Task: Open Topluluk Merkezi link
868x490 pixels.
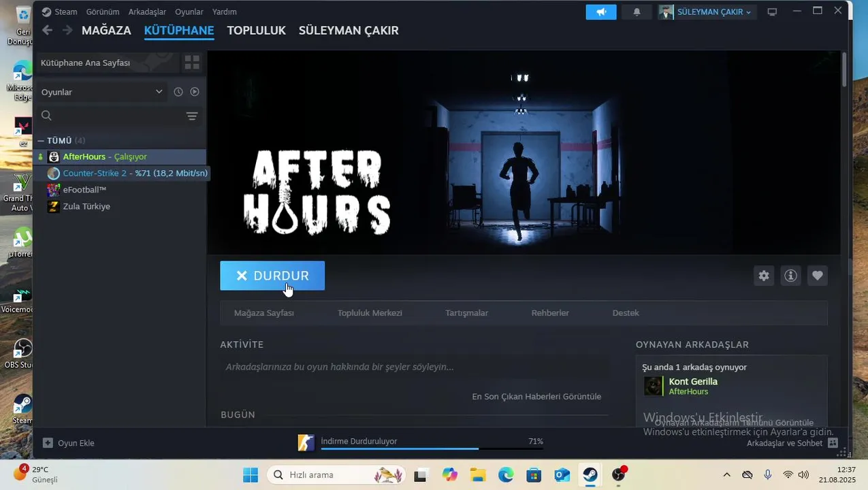Action: [x=370, y=313]
